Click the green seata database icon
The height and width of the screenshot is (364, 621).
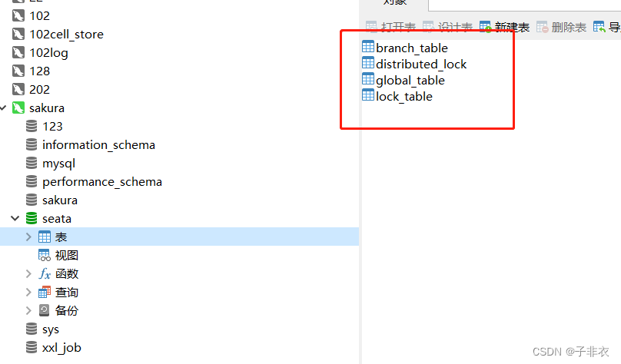coord(32,218)
